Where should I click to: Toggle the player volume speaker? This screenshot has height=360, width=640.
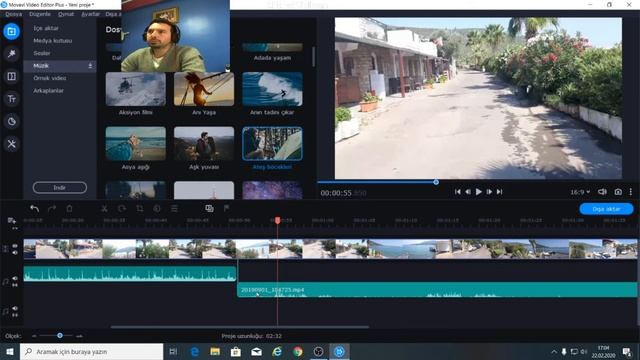tap(602, 192)
